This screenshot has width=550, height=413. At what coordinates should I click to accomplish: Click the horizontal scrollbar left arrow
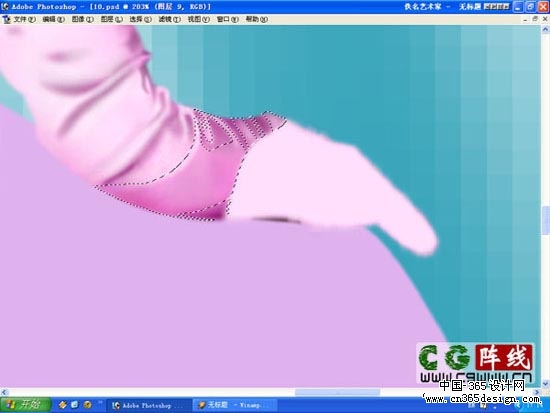click(4, 392)
